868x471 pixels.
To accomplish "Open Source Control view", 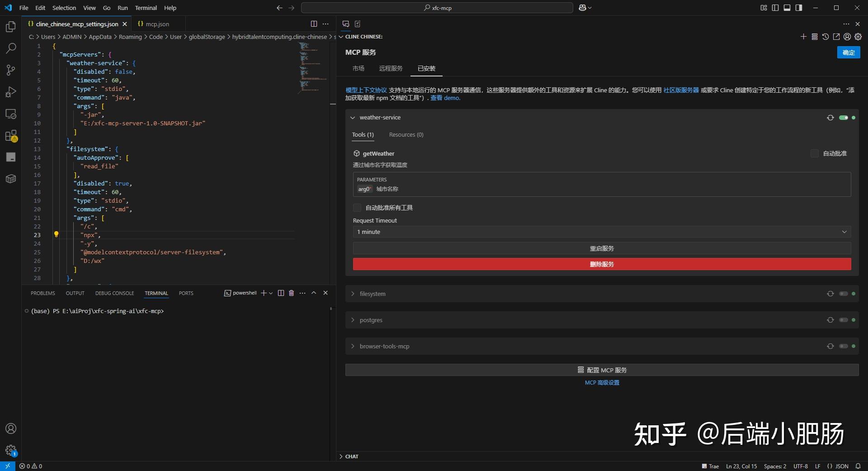I will pos(10,70).
